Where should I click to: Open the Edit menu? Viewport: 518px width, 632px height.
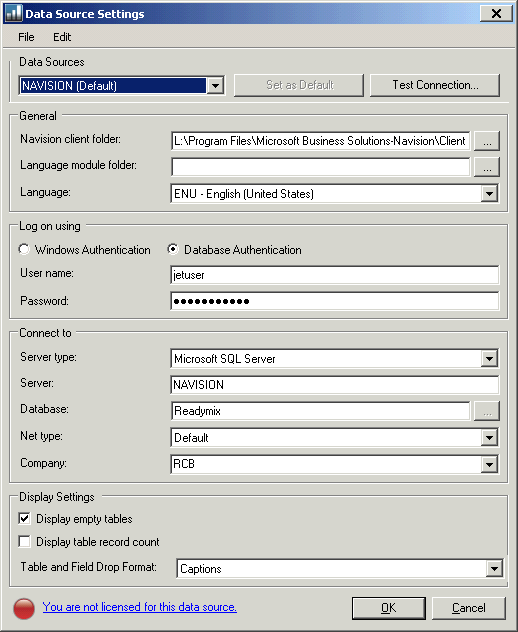62,37
